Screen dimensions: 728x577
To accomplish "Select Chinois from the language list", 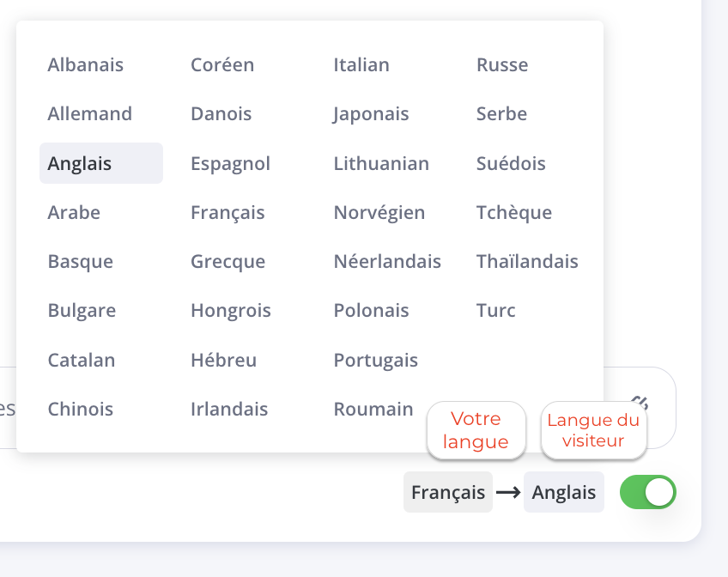I will 81,409.
